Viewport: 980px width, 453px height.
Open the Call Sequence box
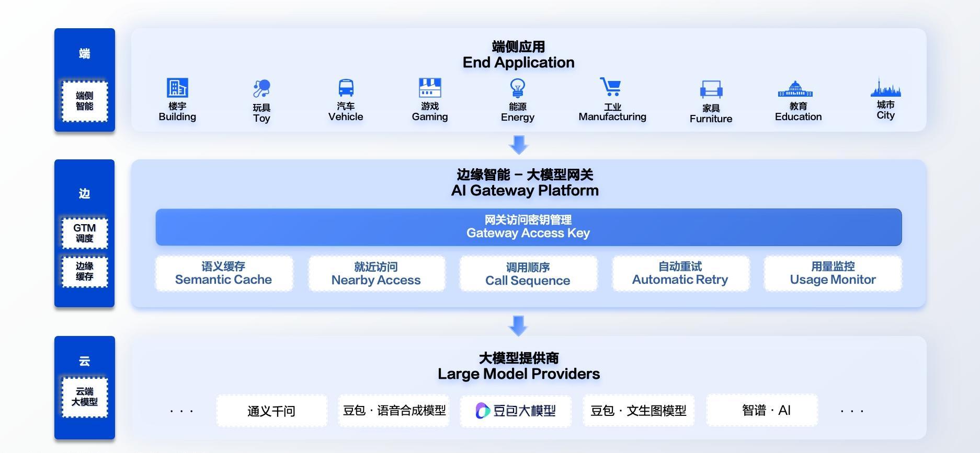[528, 273]
